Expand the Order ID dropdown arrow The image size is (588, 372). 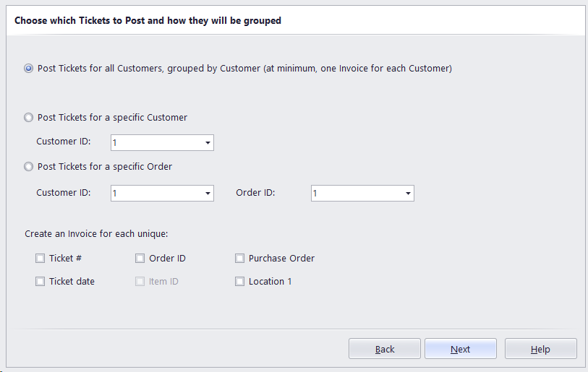coord(409,194)
